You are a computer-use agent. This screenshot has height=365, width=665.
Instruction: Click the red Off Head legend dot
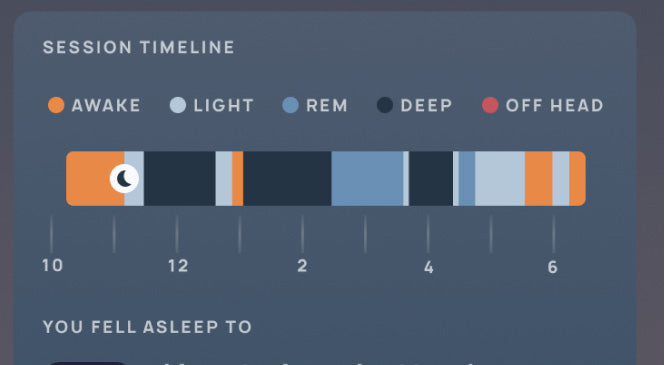pyautogui.click(x=490, y=105)
